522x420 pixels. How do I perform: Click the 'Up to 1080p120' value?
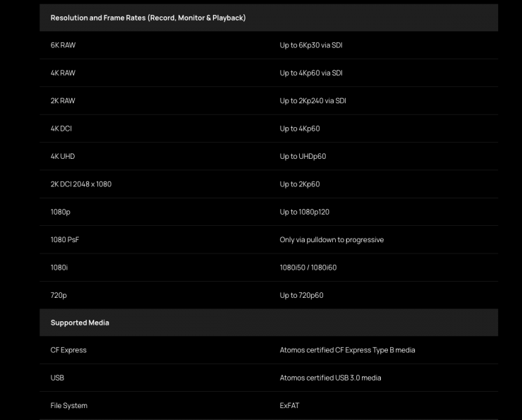click(306, 212)
